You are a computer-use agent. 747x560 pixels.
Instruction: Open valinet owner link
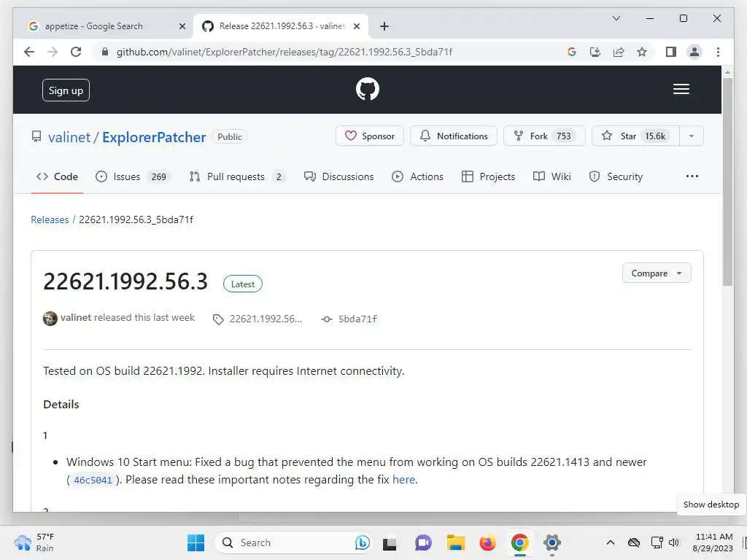[69, 137]
